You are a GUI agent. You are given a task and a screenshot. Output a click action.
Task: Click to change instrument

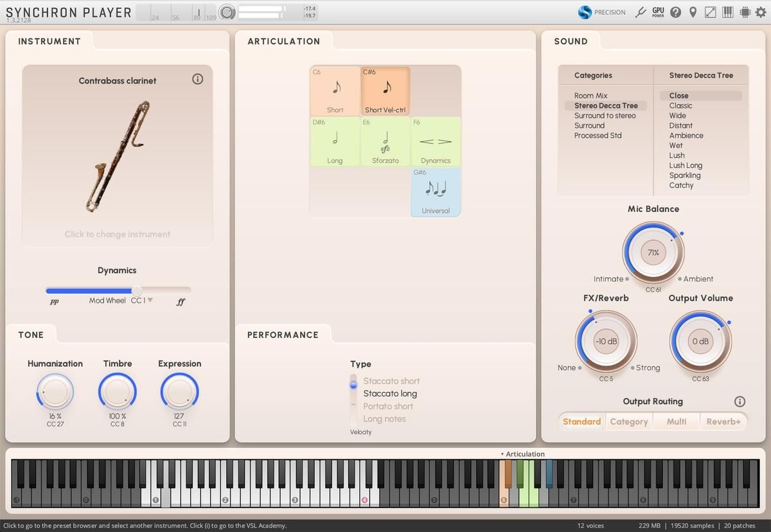[118, 234]
